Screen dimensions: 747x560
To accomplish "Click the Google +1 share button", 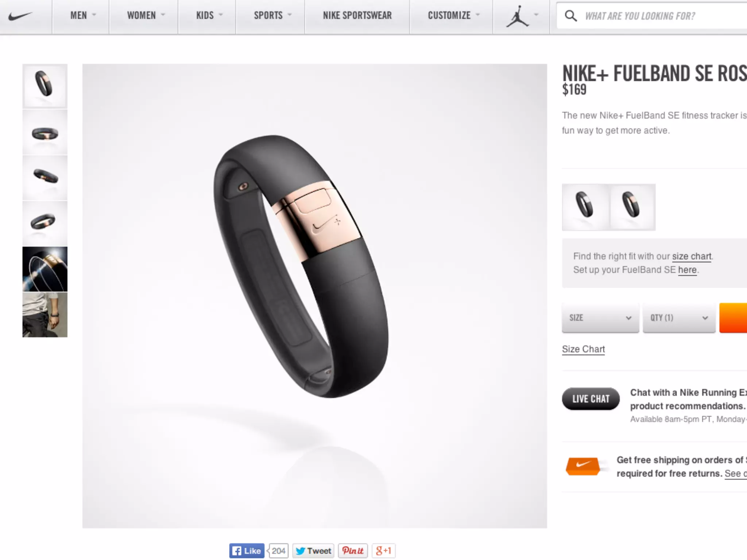I will [383, 551].
